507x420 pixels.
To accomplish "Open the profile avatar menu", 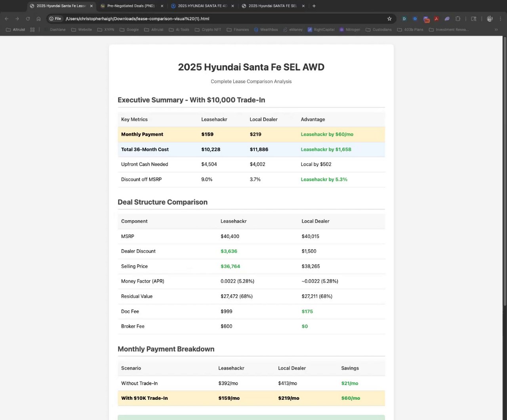I will [490, 19].
